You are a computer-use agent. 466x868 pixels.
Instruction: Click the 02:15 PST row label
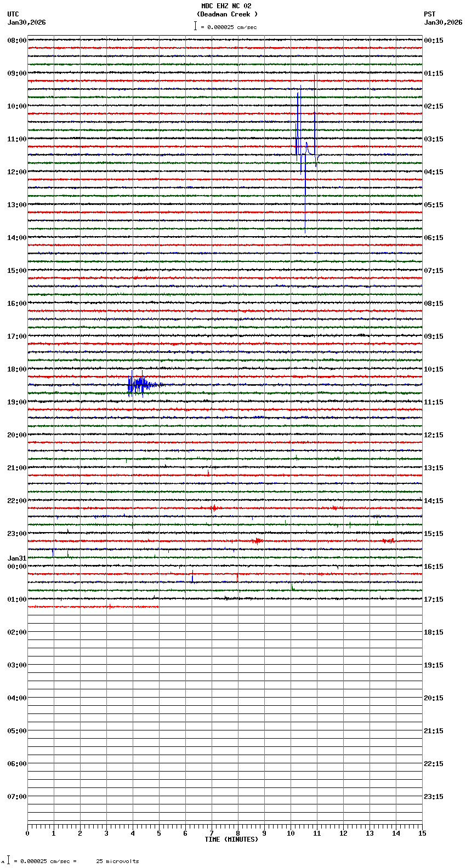(x=434, y=106)
